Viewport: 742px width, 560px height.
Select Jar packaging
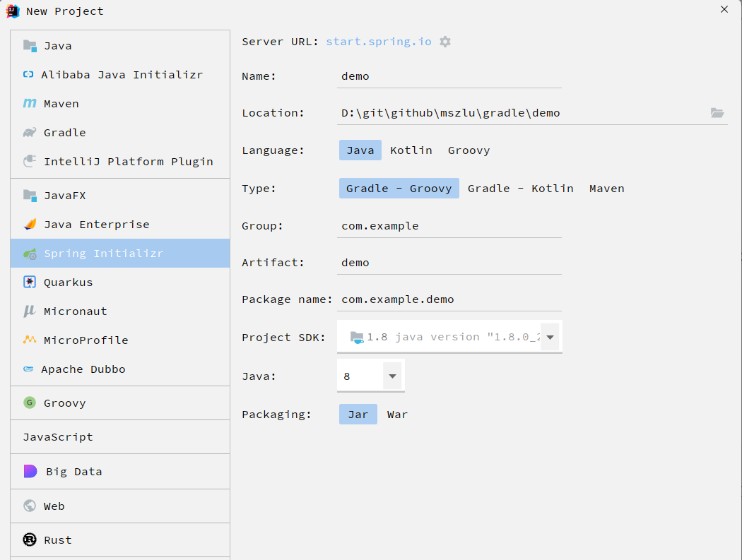[358, 415]
